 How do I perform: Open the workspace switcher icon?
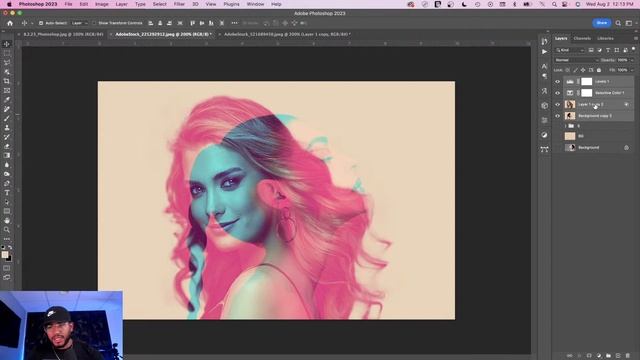click(x=629, y=23)
